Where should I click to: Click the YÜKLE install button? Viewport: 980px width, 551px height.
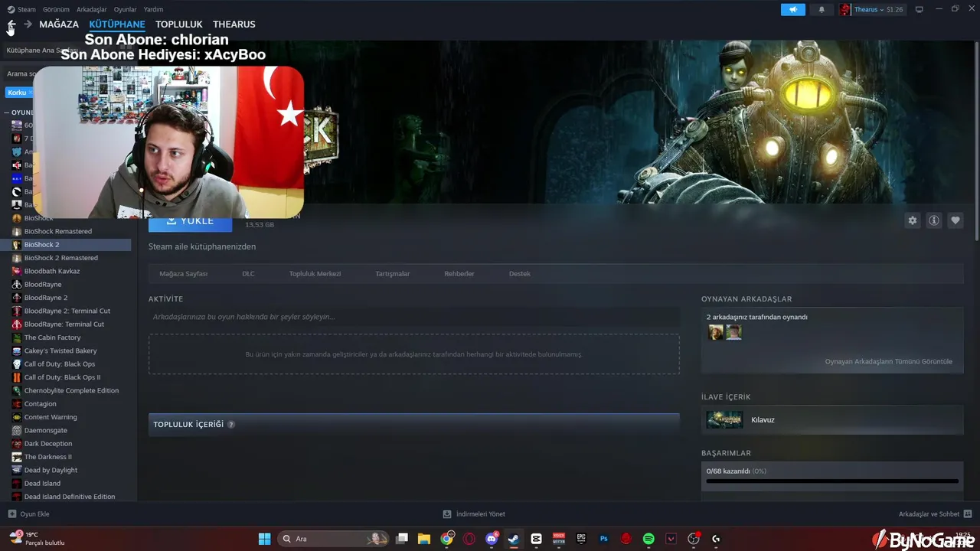pyautogui.click(x=190, y=221)
